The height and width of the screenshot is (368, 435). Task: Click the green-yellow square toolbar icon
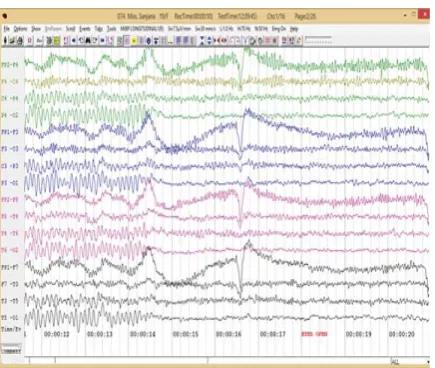click(x=57, y=40)
